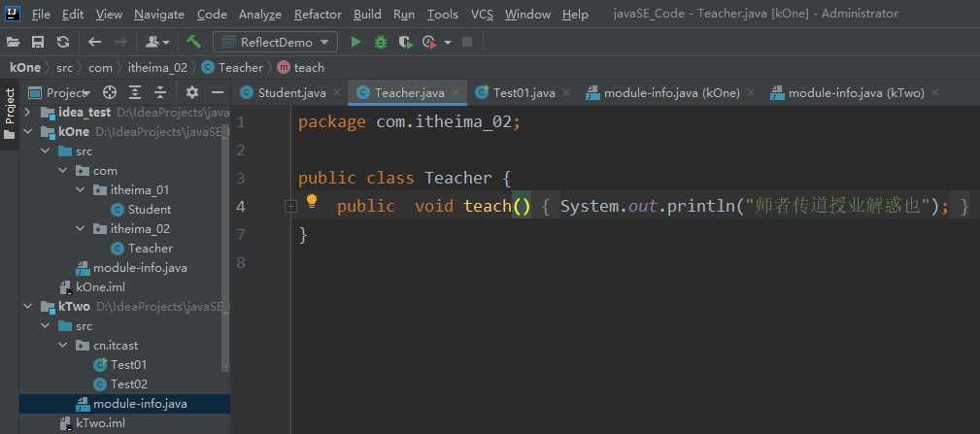Open the View menu
Viewport: 980px width, 434px height.
tap(110, 14)
